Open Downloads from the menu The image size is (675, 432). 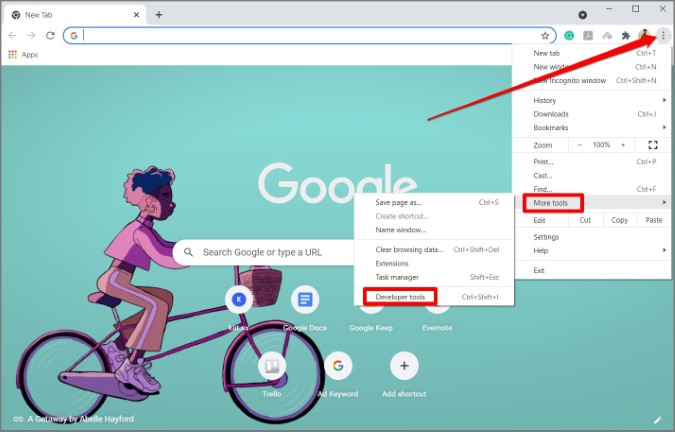tap(592, 114)
